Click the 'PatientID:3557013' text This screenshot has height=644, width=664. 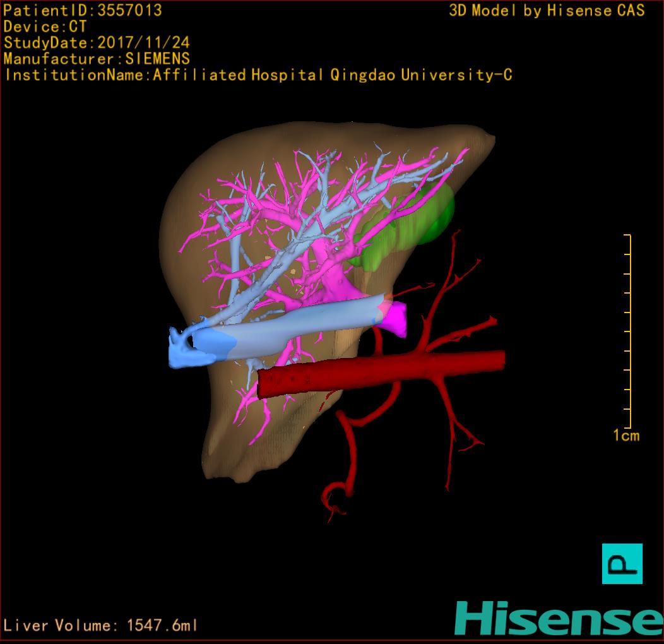[x=83, y=11]
